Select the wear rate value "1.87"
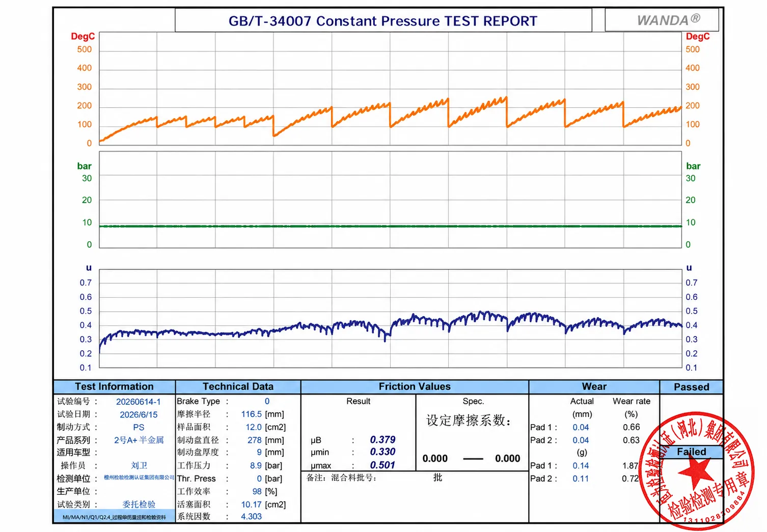The width and height of the screenshot is (767, 532). click(631, 465)
